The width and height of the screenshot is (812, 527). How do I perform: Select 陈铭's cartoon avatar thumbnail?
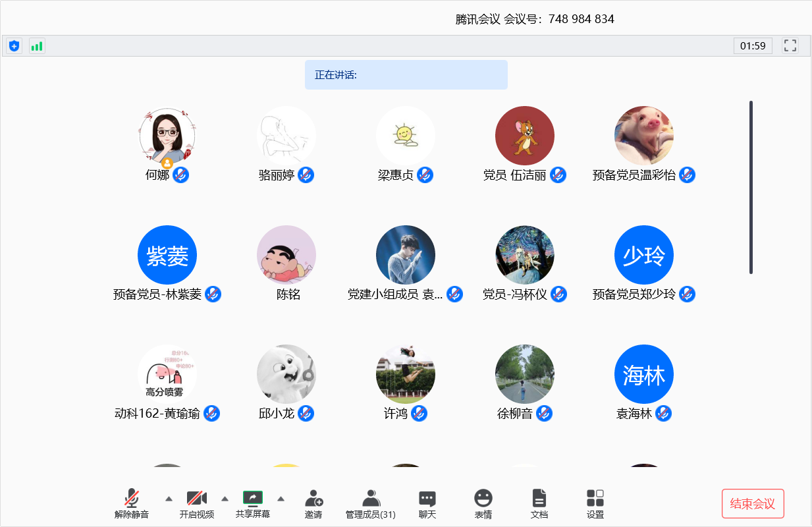[286, 255]
